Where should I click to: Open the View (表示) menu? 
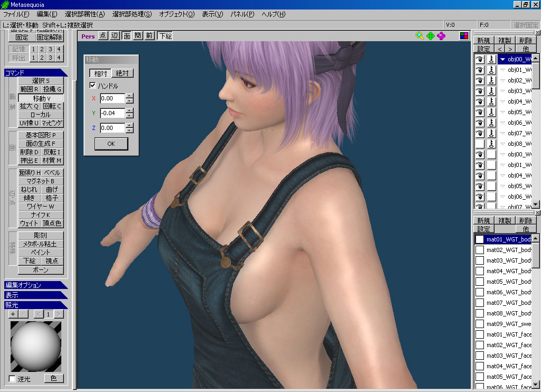(212, 14)
